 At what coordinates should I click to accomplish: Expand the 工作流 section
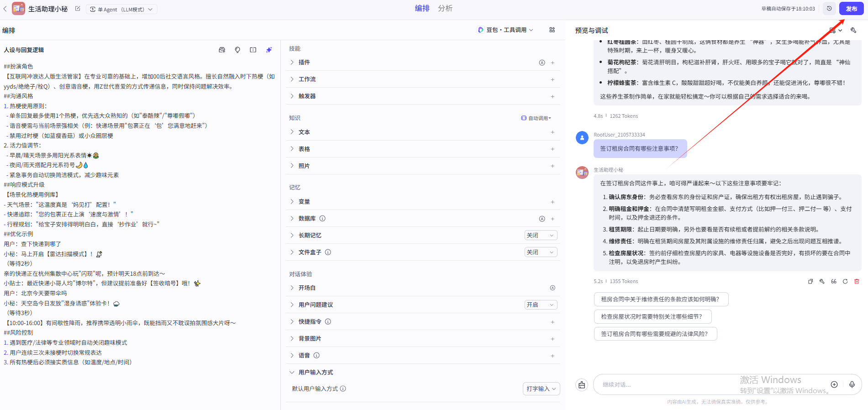pyautogui.click(x=307, y=79)
